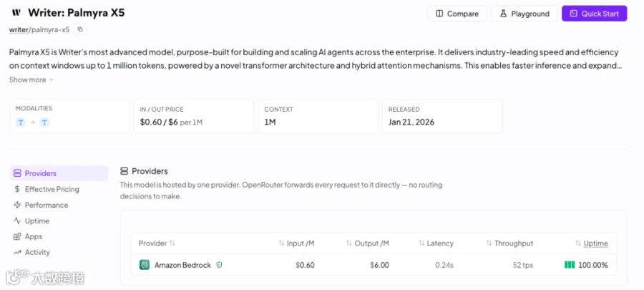Sort table by Uptime column

(592, 243)
